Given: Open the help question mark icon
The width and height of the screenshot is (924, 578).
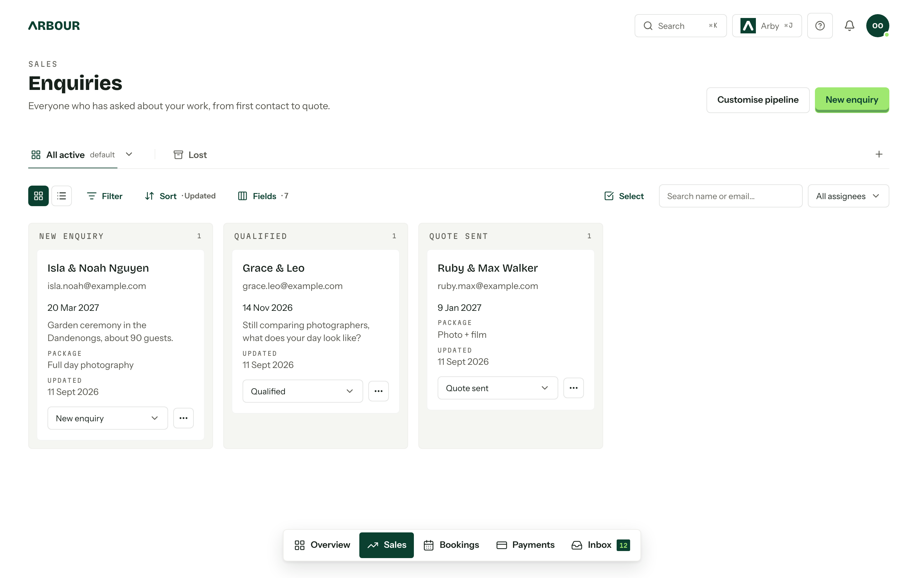Looking at the screenshot, I should coord(820,26).
